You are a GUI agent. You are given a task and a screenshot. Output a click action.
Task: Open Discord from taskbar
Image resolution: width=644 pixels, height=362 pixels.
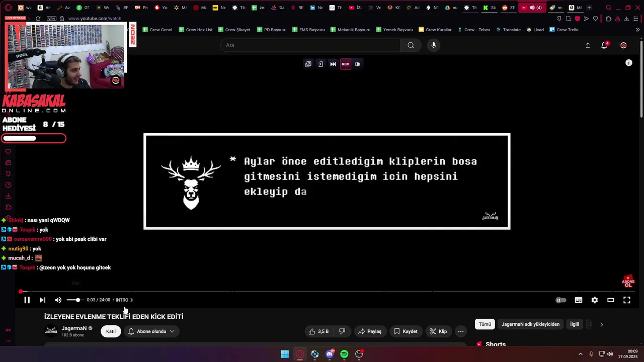click(330, 354)
